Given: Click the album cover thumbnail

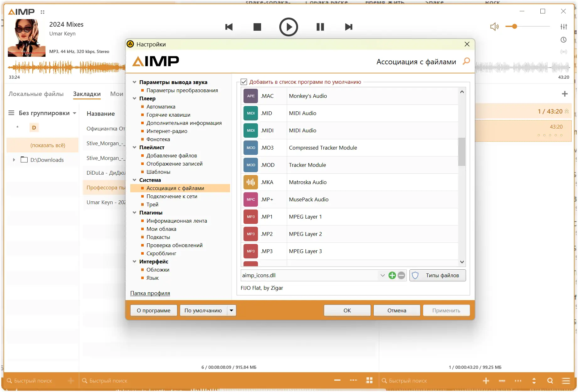Looking at the screenshot, I should (27, 38).
